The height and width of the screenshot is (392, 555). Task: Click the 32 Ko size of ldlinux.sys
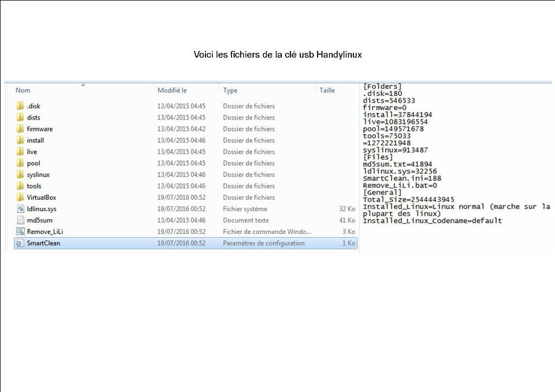(x=347, y=209)
